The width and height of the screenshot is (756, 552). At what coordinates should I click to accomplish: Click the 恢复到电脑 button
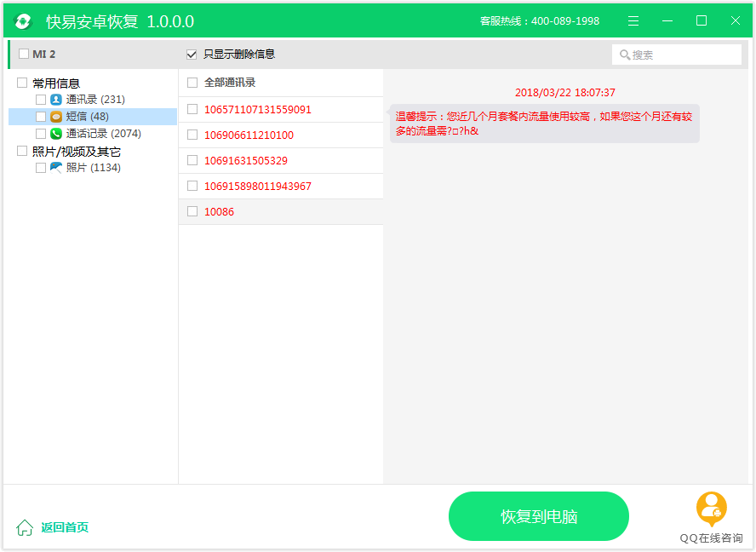coord(539,516)
